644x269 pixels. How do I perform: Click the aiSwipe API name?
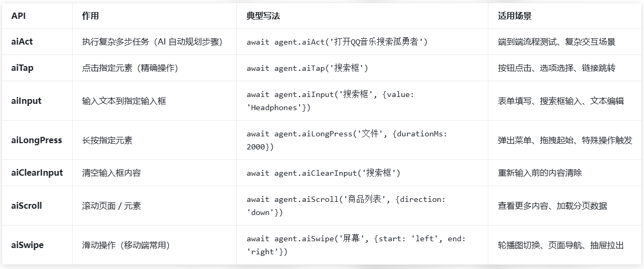pos(27,245)
